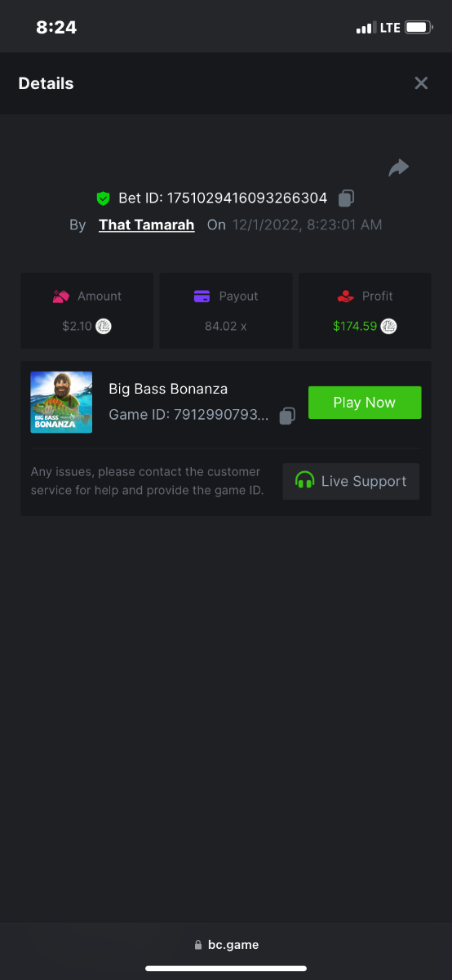The image size is (452, 980).
Task: Tap the coin icon beside $2.10
Action: (104, 326)
